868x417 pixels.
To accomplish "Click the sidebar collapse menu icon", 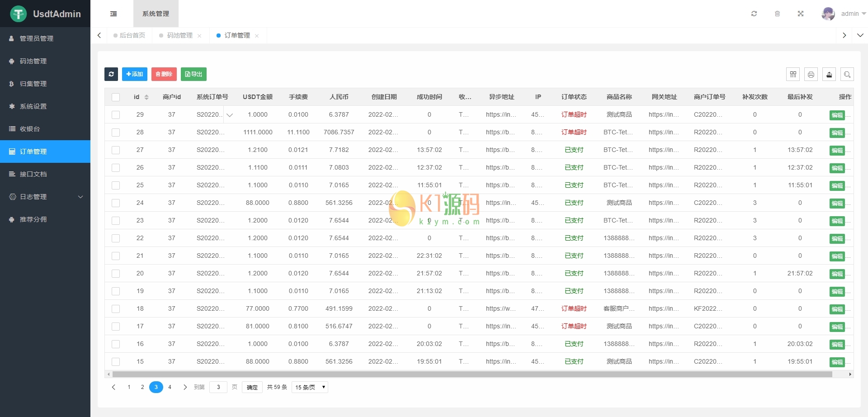I will point(113,14).
